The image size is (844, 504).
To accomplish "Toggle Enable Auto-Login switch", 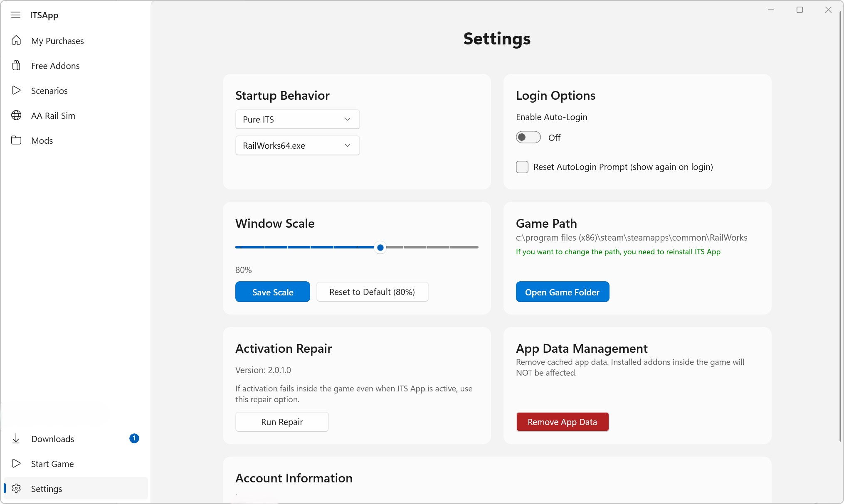I will (528, 138).
